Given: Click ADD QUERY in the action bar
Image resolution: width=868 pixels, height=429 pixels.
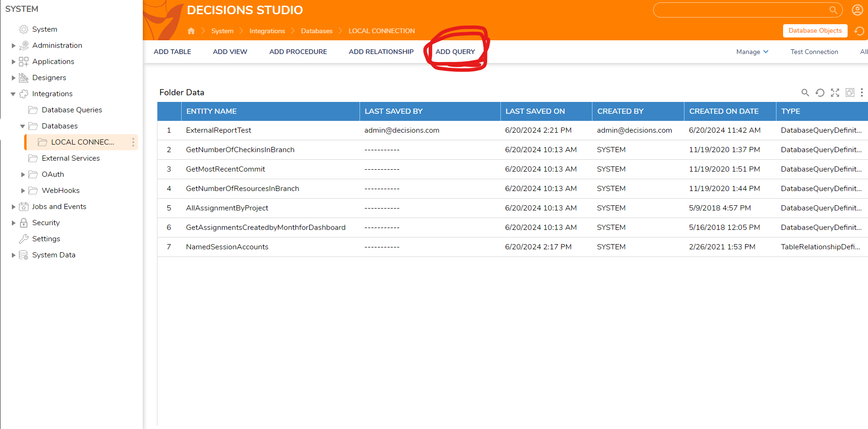Looking at the screenshot, I should coord(455,52).
